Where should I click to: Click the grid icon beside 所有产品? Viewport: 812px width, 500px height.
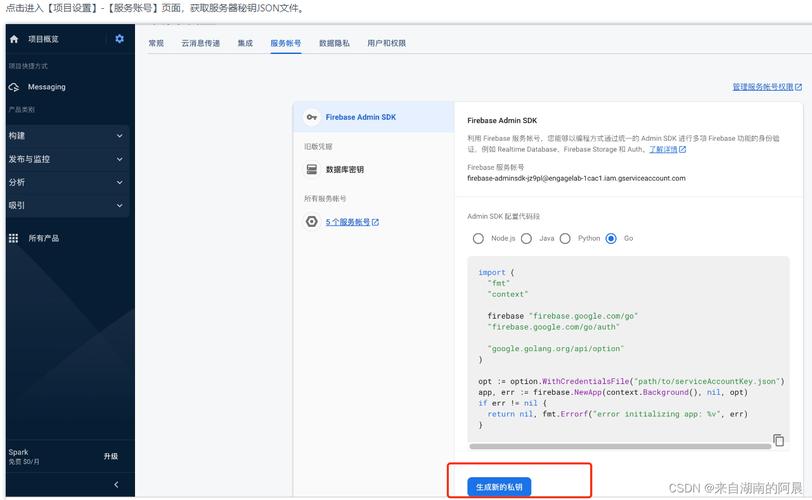tap(13, 238)
